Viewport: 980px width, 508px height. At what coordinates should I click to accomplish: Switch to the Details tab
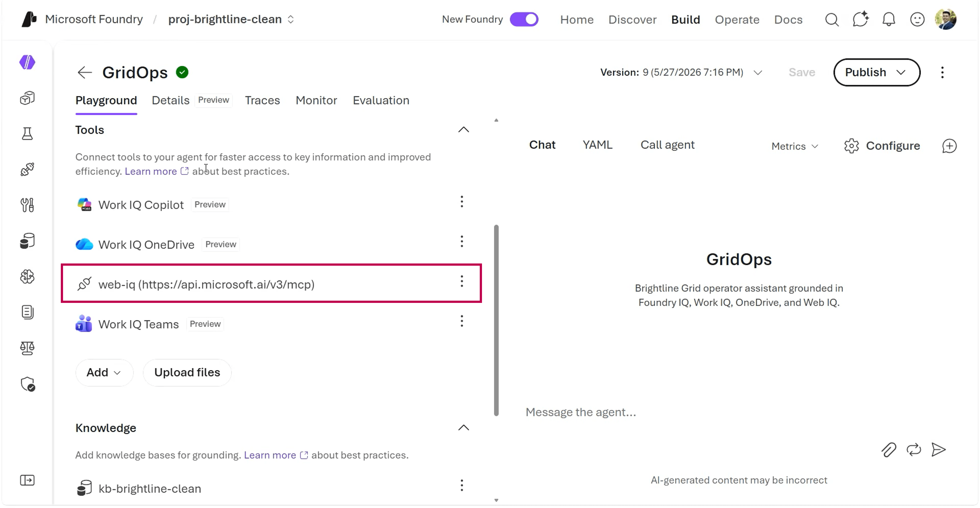(x=170, y=100)
